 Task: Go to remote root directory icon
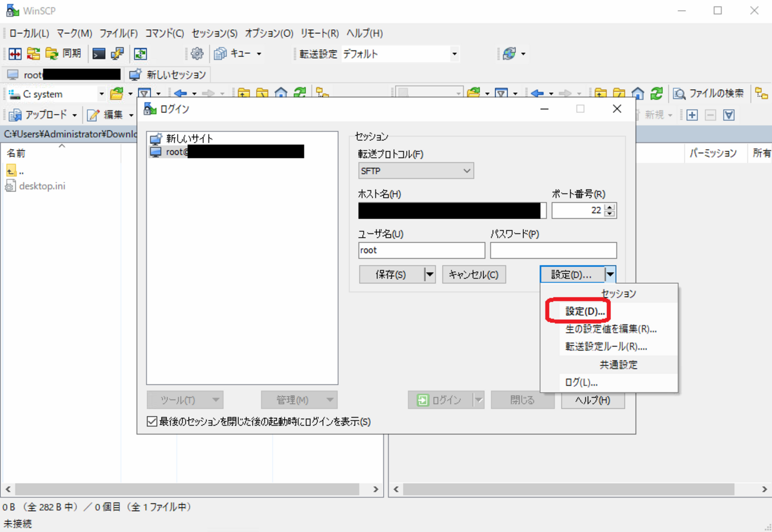[619, 94]
